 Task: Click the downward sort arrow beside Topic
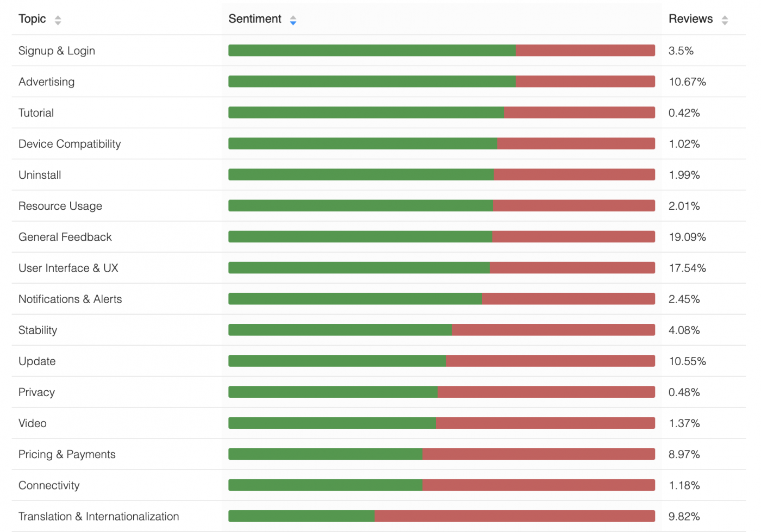[57, 22]
